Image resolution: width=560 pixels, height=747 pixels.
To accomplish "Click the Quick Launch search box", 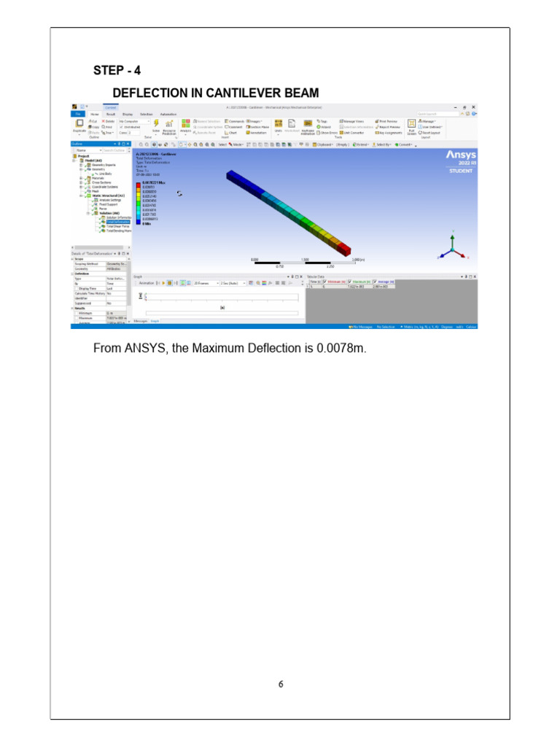I will [437, 114].
